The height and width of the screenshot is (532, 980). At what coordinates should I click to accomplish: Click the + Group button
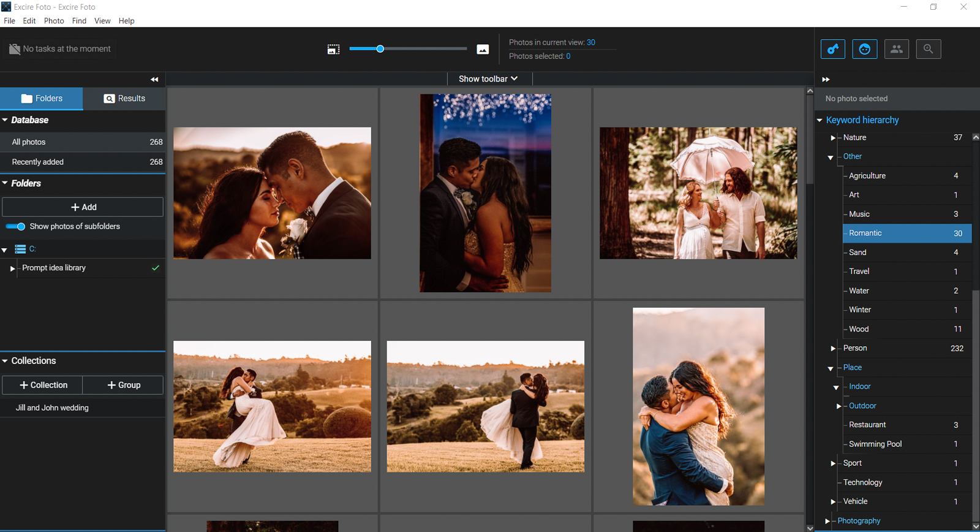(123, 385)
